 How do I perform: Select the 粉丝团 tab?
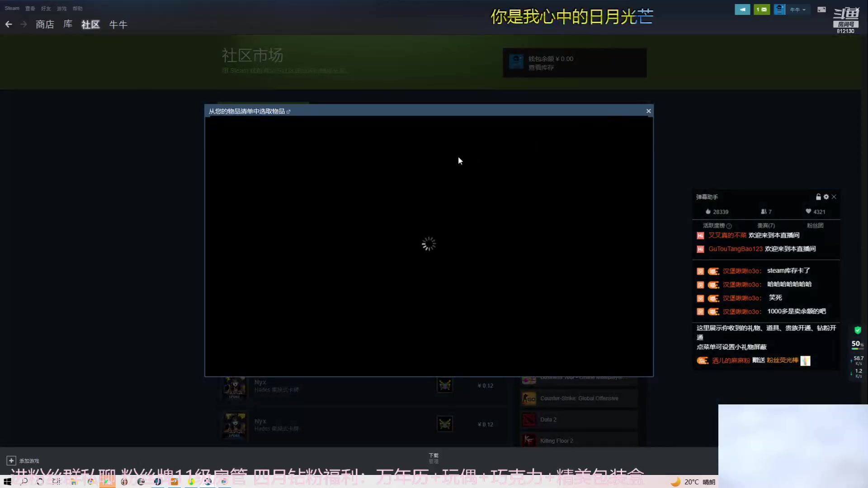coord(815,225)
